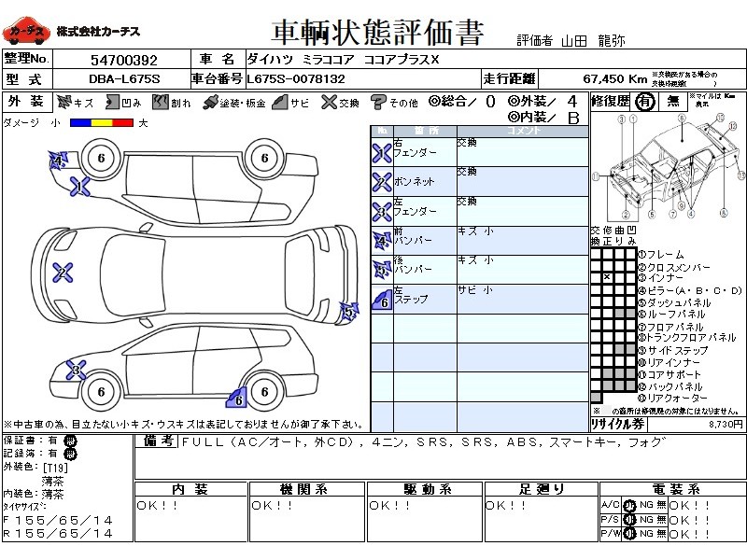The image size is (747, 560).
Task: Click the 塗装・板金 paint legend icon
Action: (209, 102)
